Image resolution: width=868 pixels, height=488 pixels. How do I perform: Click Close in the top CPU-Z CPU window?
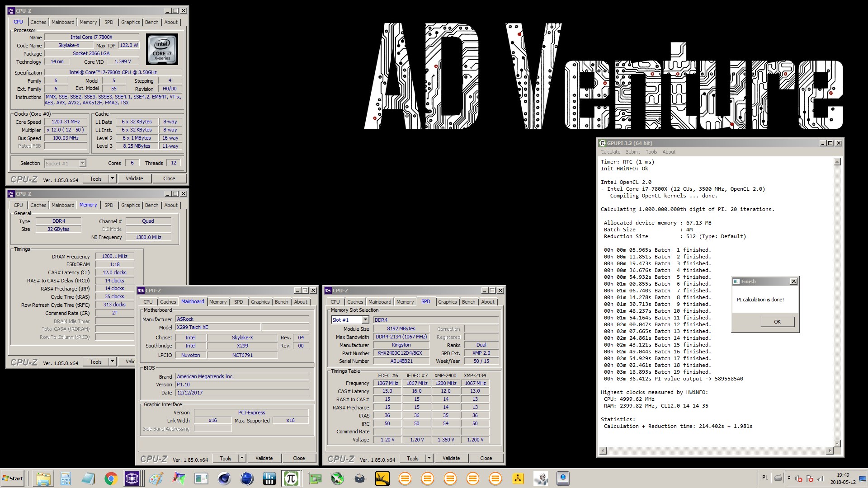click(169, 179)
